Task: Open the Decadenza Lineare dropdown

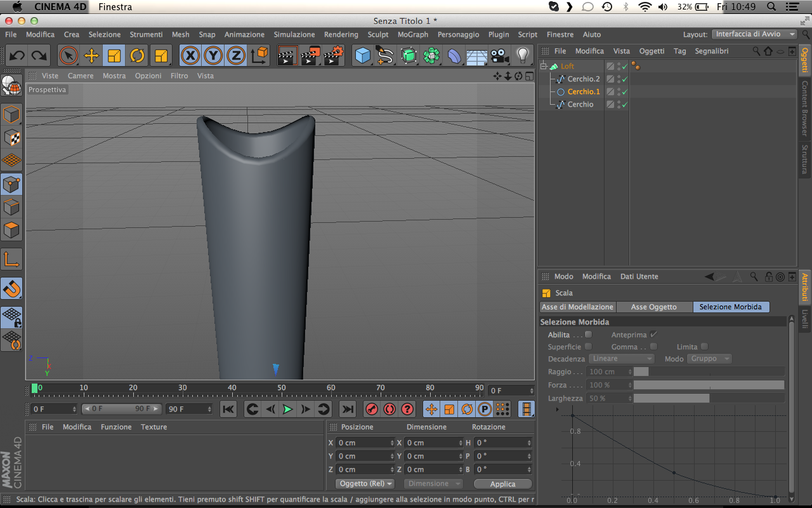Action: [621, 359]
